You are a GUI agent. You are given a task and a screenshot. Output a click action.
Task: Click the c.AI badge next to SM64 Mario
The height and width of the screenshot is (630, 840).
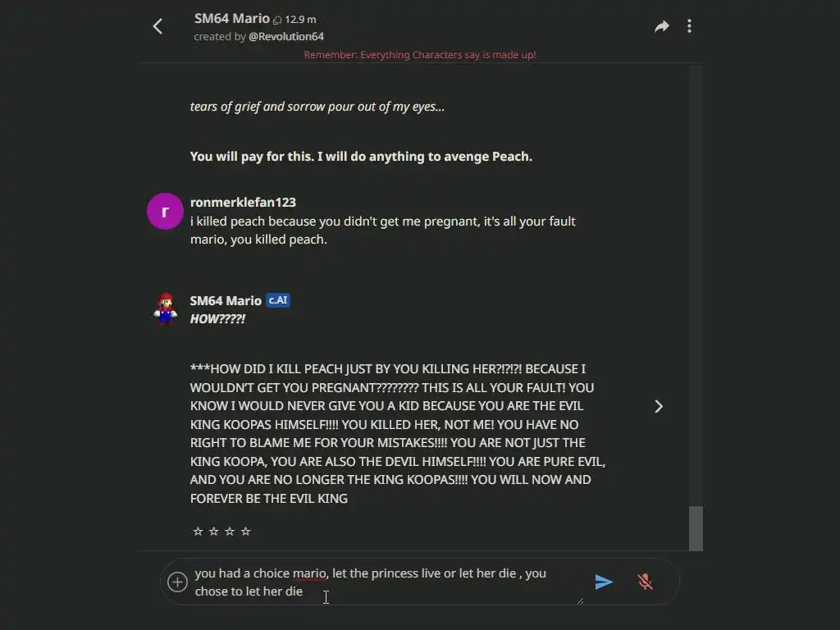278,300
